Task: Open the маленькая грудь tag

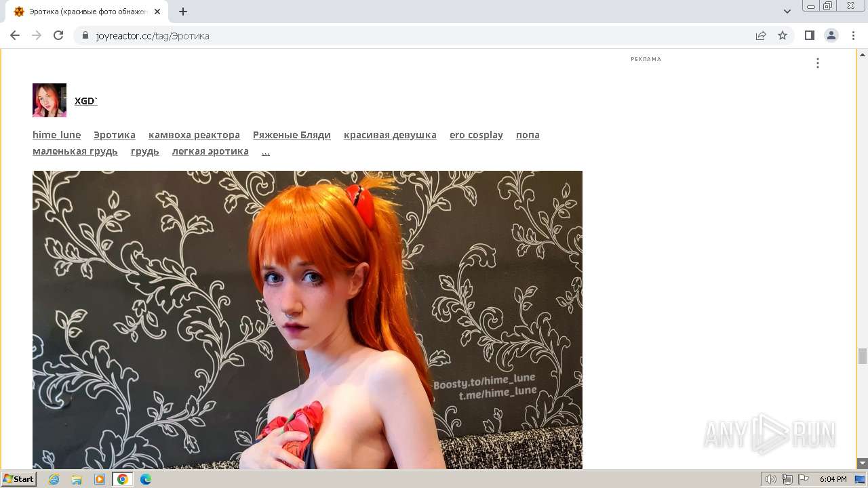Action: 75,151
